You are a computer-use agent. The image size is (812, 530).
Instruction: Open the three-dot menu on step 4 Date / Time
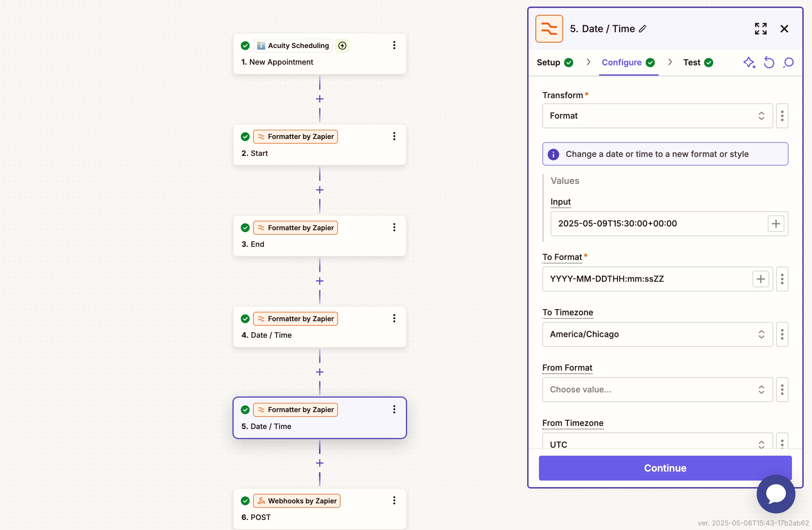[x=394, y=318]
